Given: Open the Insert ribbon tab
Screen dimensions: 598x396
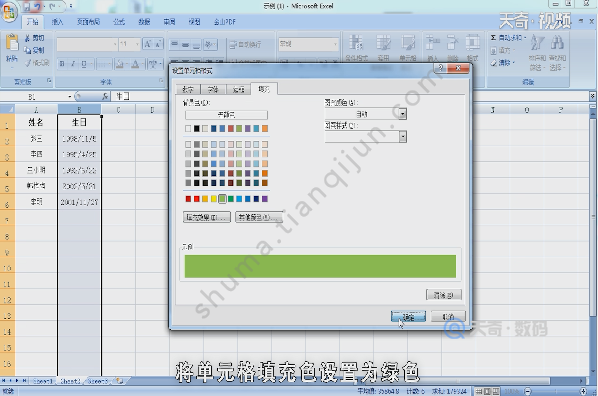Looking at the screenshot, I should [57, 22].
